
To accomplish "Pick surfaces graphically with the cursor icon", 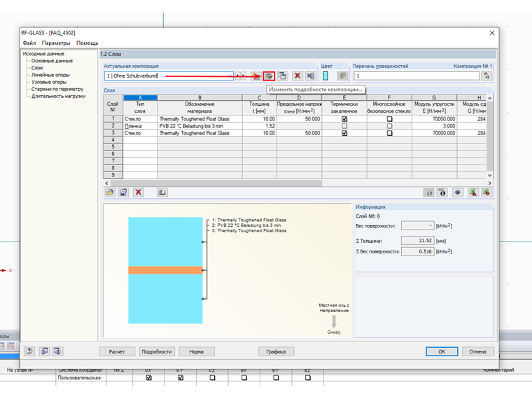I will coord(486,76).
